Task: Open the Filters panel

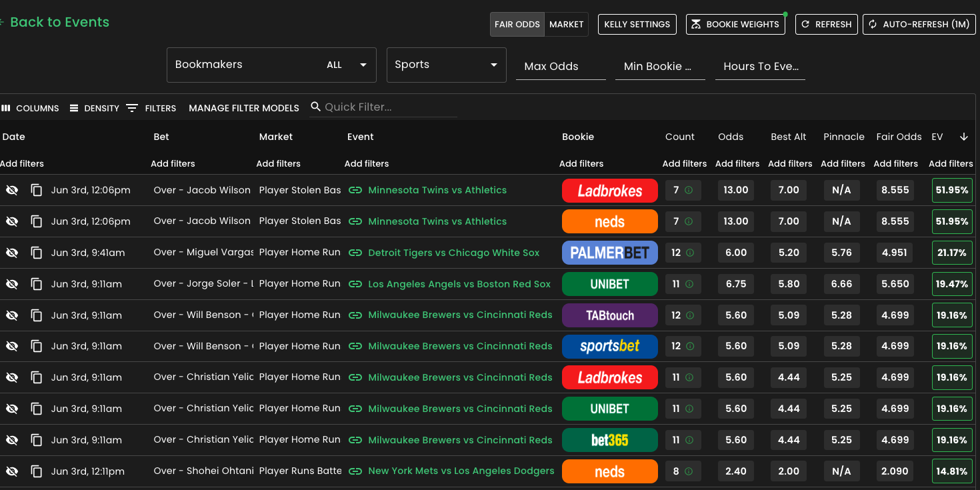Action: click(x=151, y=108)
